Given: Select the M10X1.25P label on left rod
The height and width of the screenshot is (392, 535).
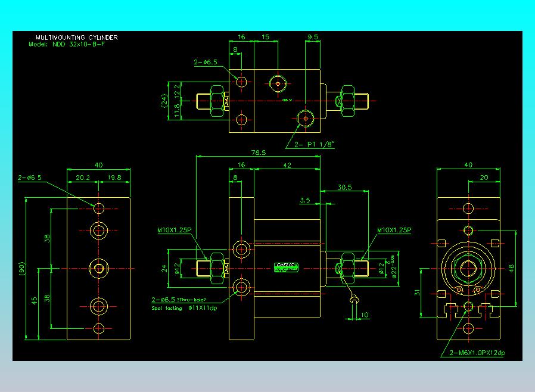Looking at the screenshot, I should tap(175, 230).
